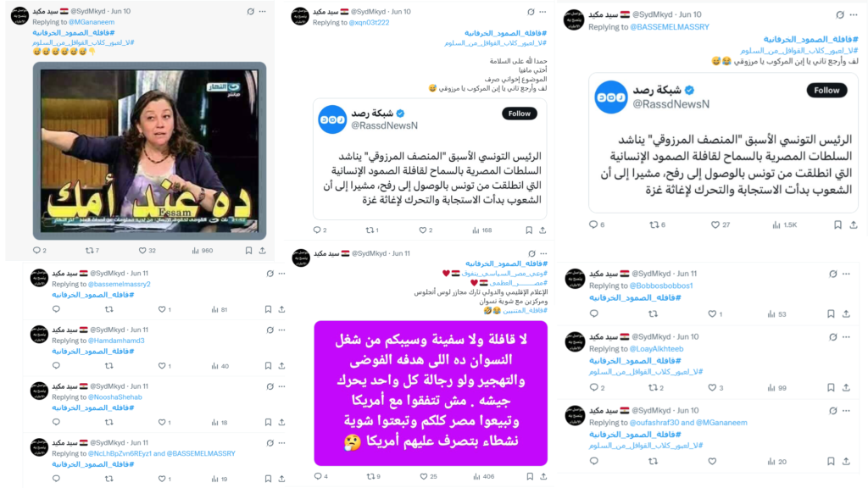Share the tweet with 1.5K views
Viewport: 868px width, 488px height.
coord(854,225)
